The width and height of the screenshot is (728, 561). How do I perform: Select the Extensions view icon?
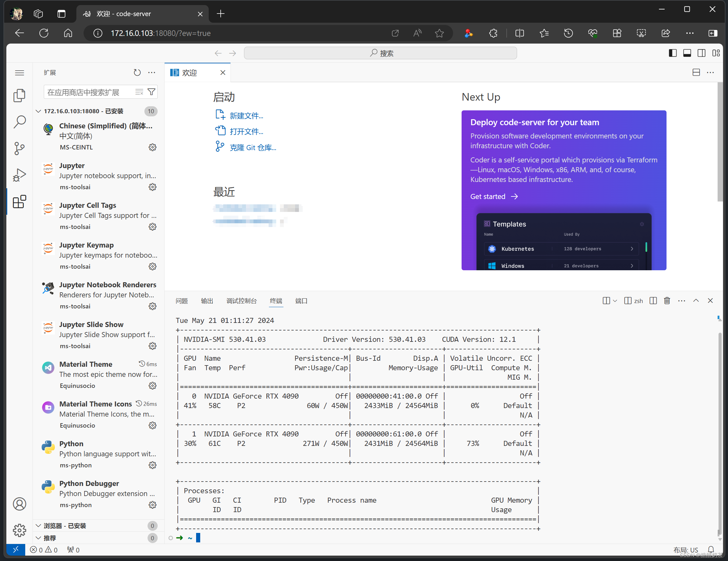pos(19,202)
